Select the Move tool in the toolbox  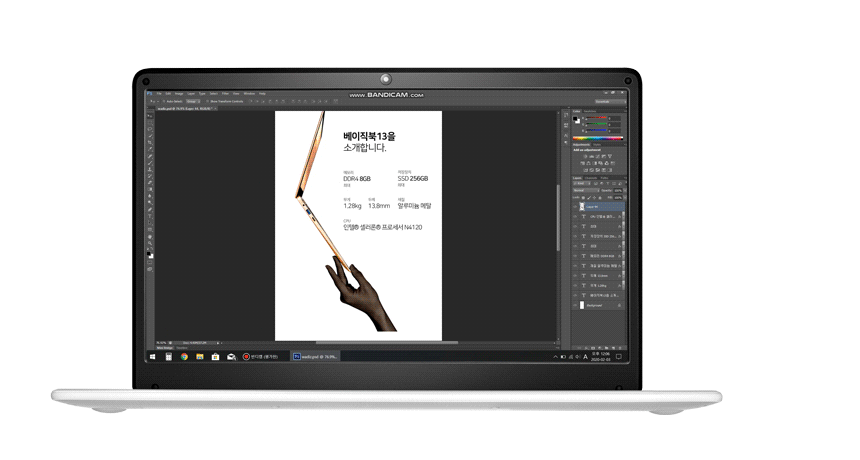tap(150, 116)
